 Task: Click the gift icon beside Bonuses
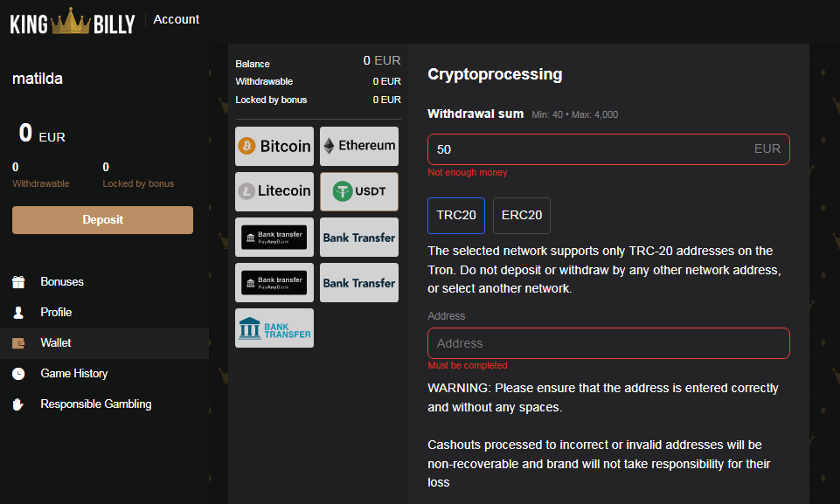coord(18,282)
